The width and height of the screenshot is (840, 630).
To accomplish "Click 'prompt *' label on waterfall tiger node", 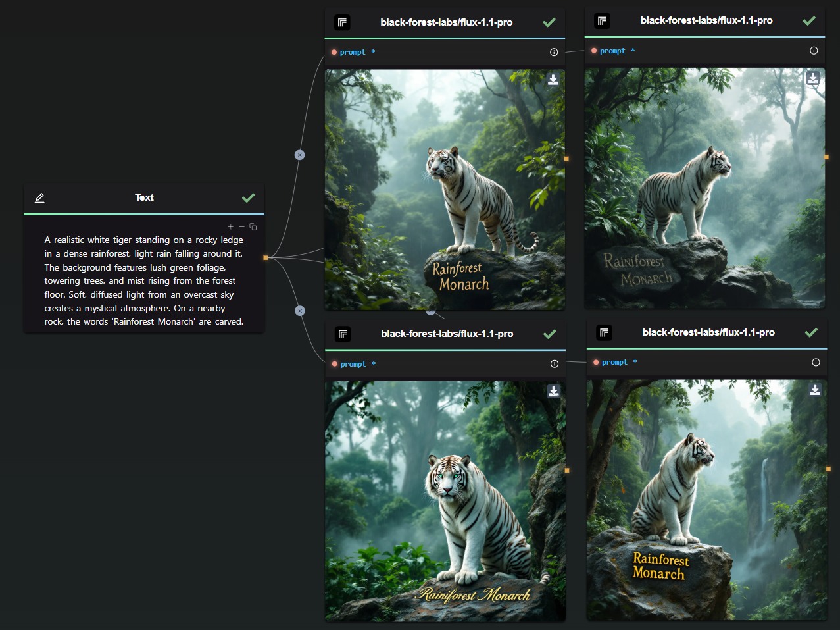I will point(619,362).
